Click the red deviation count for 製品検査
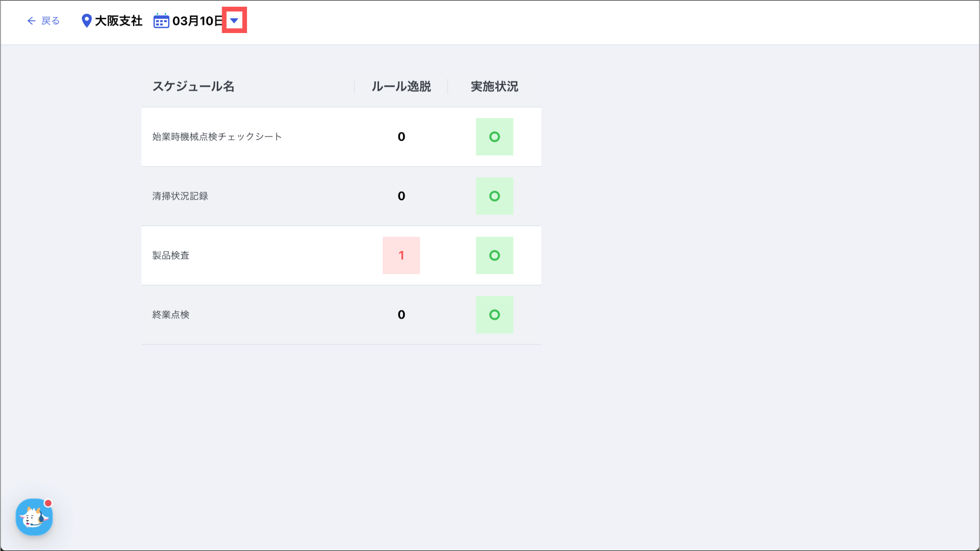This screenshot has width=980, height=551. 401,256
